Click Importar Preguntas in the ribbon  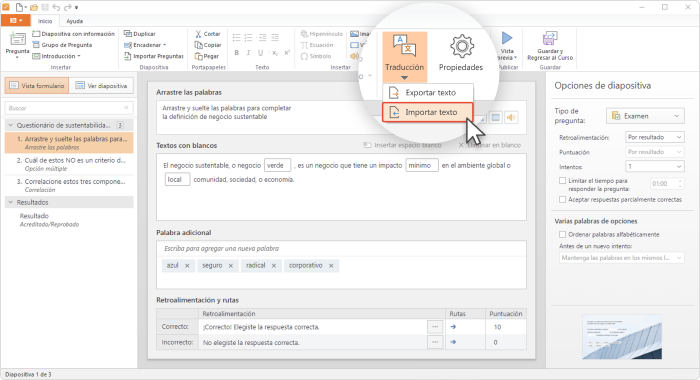coord(154,56)
